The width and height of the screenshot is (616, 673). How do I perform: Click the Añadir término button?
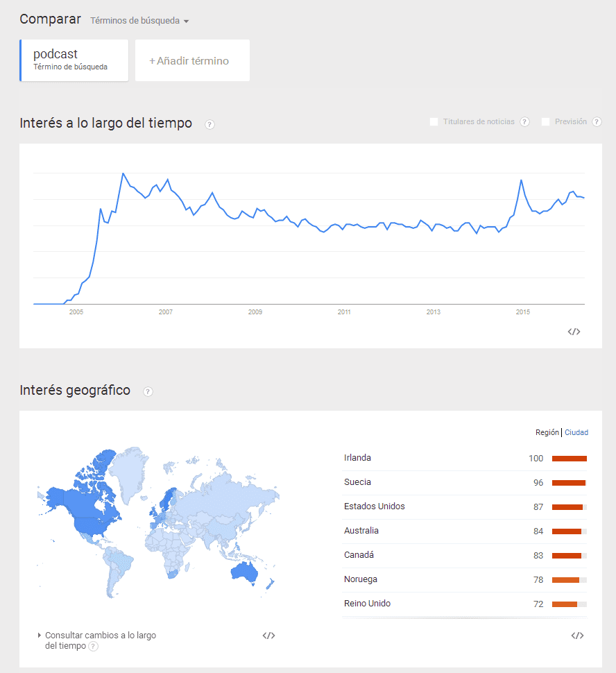[192, 60]
